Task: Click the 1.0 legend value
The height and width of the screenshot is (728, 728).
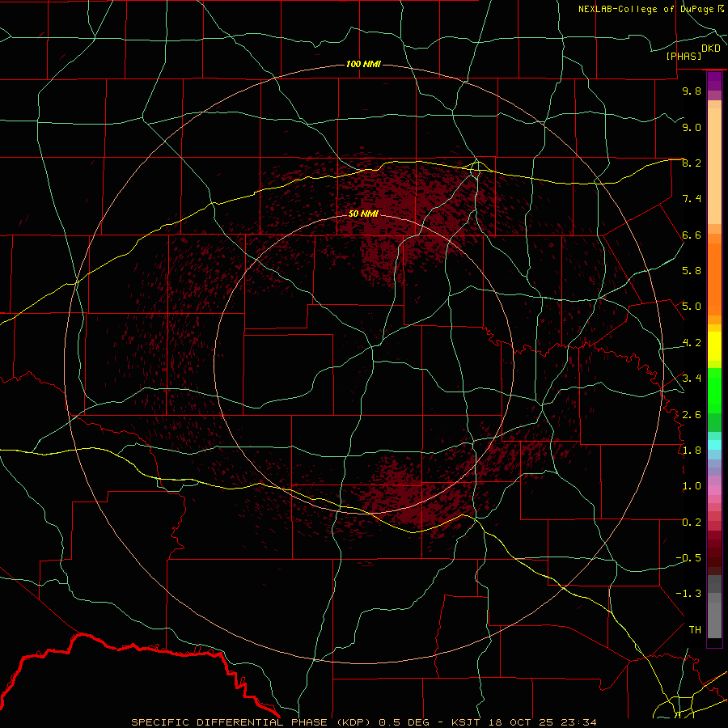Action: click(x=692, y=486)
